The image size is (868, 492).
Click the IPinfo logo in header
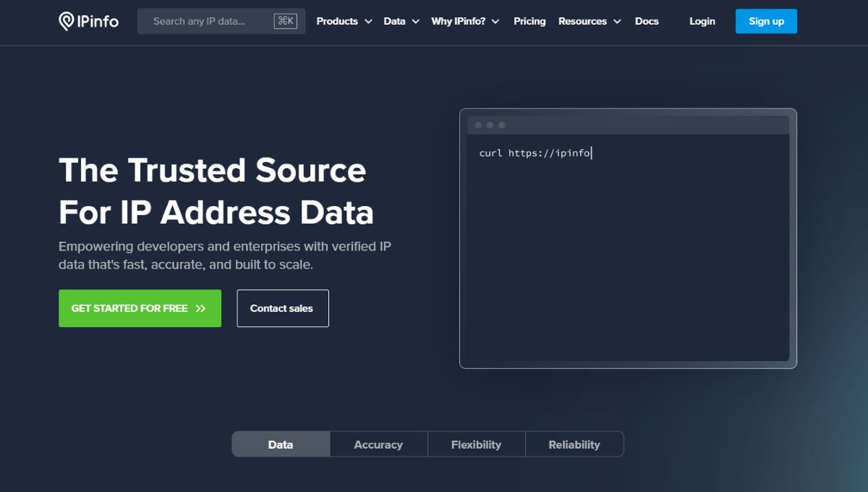pos(88,21)
